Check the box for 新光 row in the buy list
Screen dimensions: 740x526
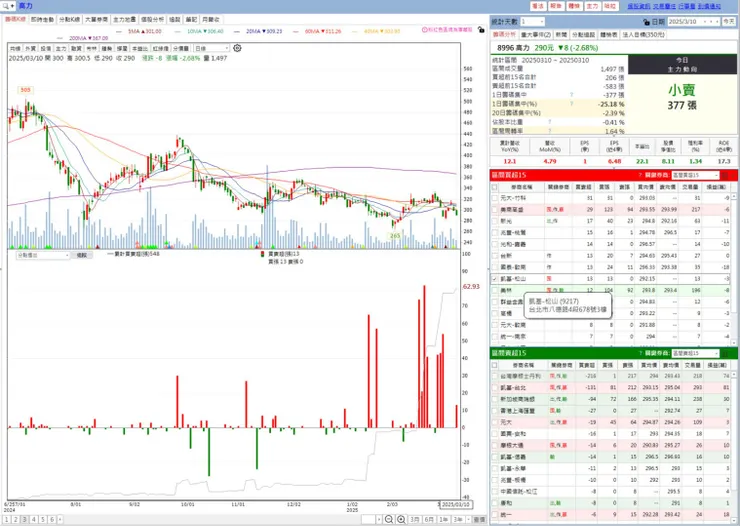click(495, 221)
